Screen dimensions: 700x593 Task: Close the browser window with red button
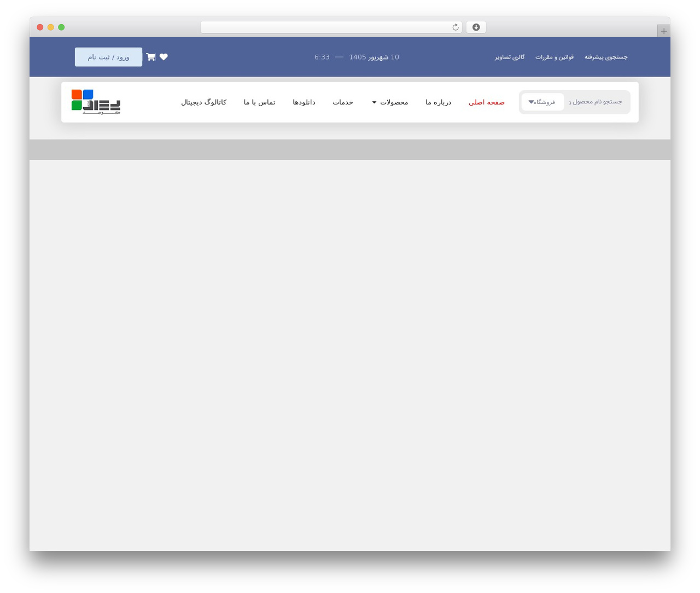[x=40, y=27]
